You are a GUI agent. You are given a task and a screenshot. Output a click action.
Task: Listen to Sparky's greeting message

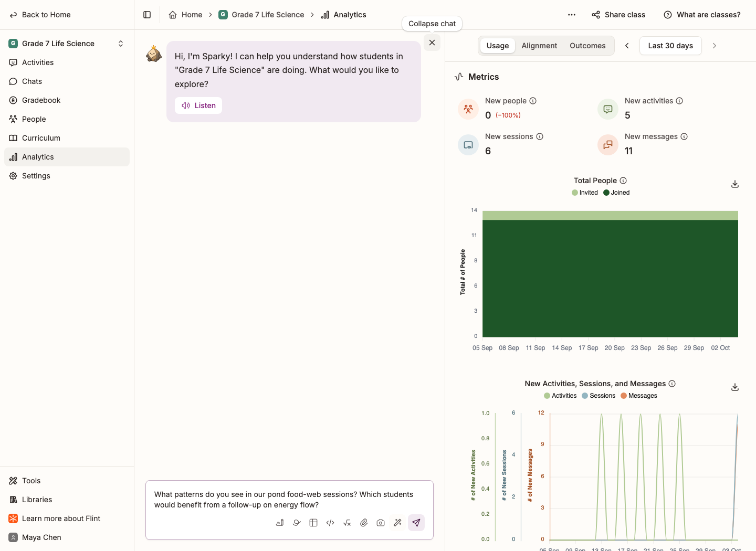(198, 105)
